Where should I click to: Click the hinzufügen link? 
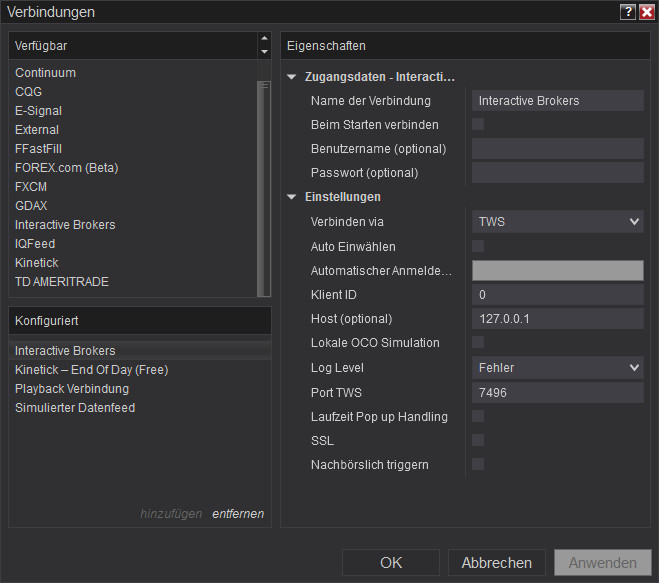[x=171, y=514]
